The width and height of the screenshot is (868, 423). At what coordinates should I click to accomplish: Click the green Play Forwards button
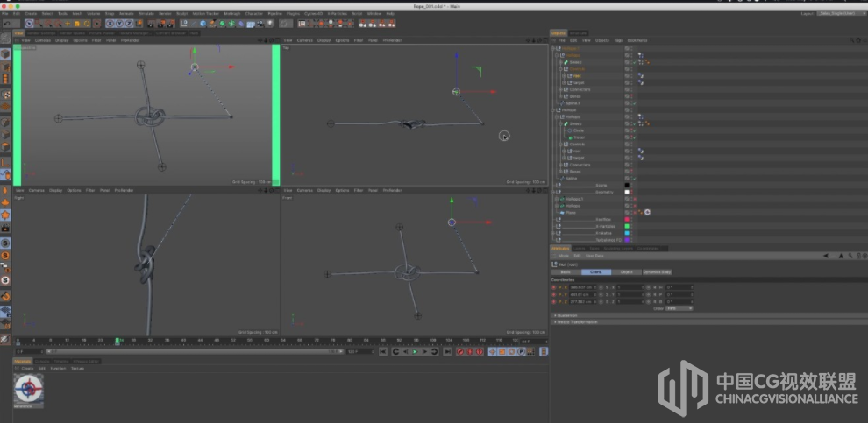[416, 352]
